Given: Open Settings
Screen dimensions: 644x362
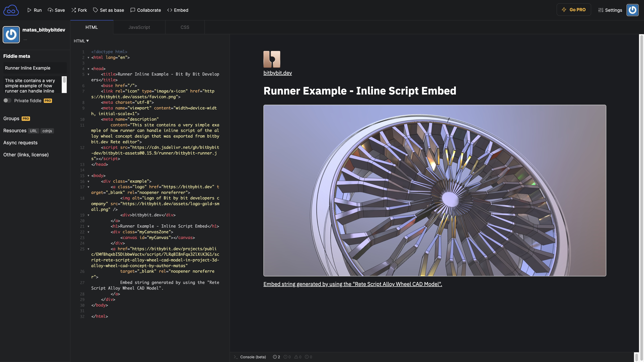Looking at the screenshot, I should 610,10.
